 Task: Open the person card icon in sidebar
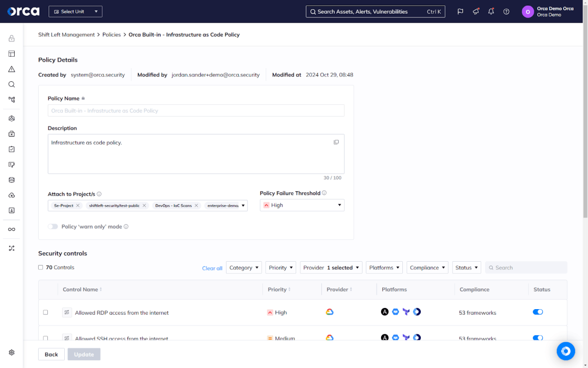point(11,210)
